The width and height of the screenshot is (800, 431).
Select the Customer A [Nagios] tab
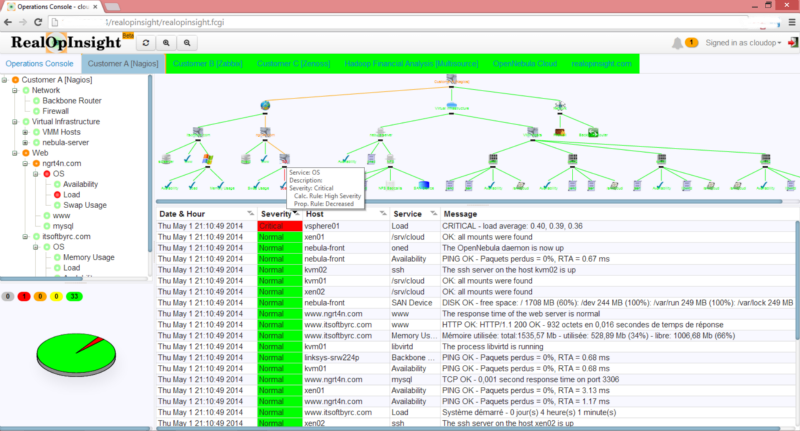coord(123,64)
